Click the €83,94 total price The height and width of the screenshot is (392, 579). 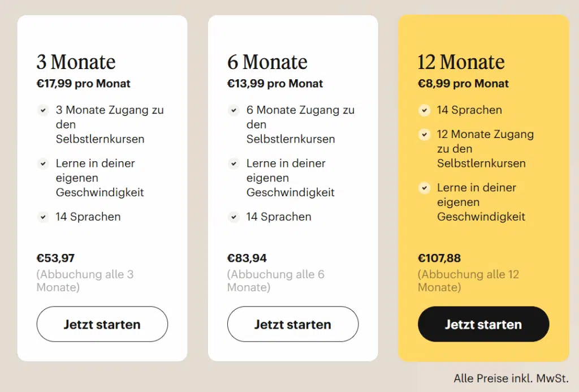point(247,258)
